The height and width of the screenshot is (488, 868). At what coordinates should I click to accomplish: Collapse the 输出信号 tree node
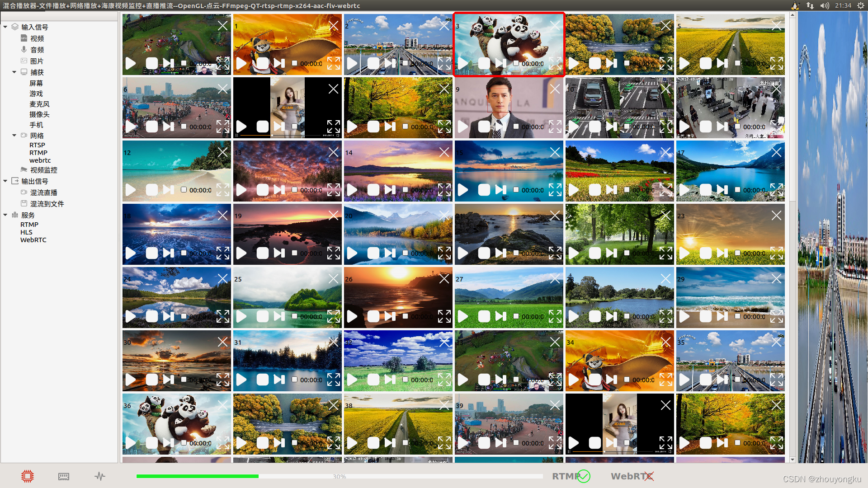[5, 181]
